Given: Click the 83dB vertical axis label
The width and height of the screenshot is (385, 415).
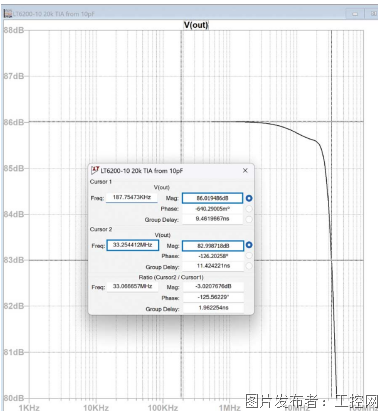Looking at the screenshot, I should [14, 260].
